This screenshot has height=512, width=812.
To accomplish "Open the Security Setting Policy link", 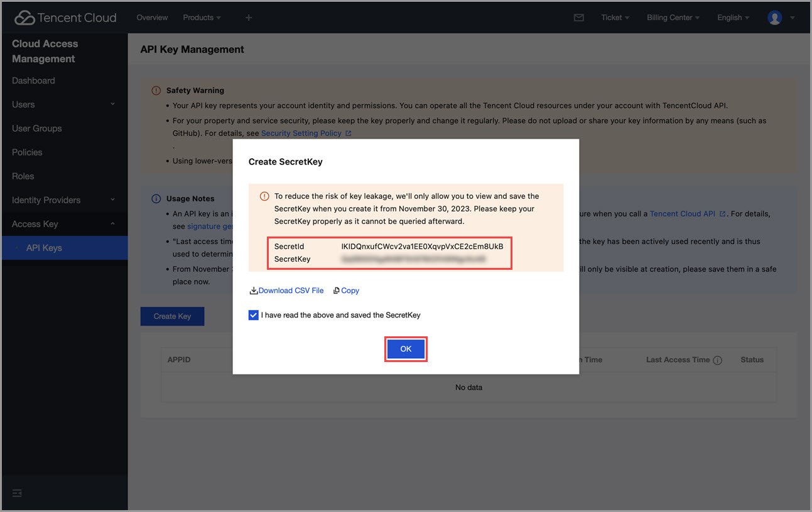I will (x=306, y=133).
